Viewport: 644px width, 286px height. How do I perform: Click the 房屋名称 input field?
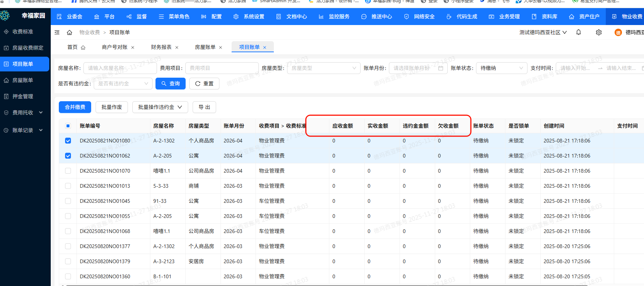[120, 68]
